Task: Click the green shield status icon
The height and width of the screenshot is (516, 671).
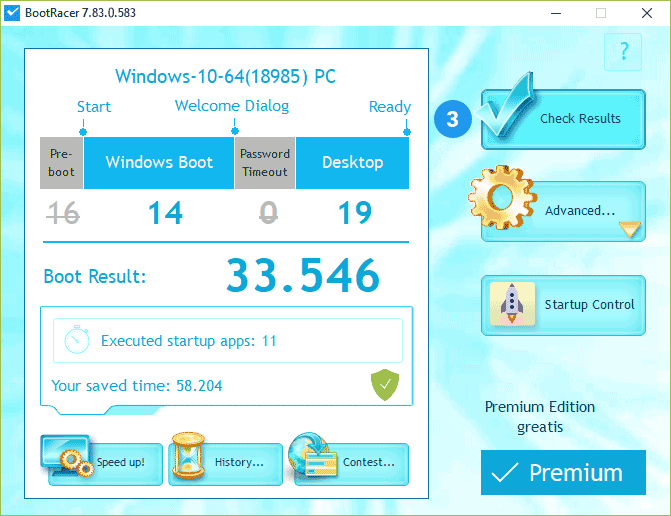Action: coord(386,384)
